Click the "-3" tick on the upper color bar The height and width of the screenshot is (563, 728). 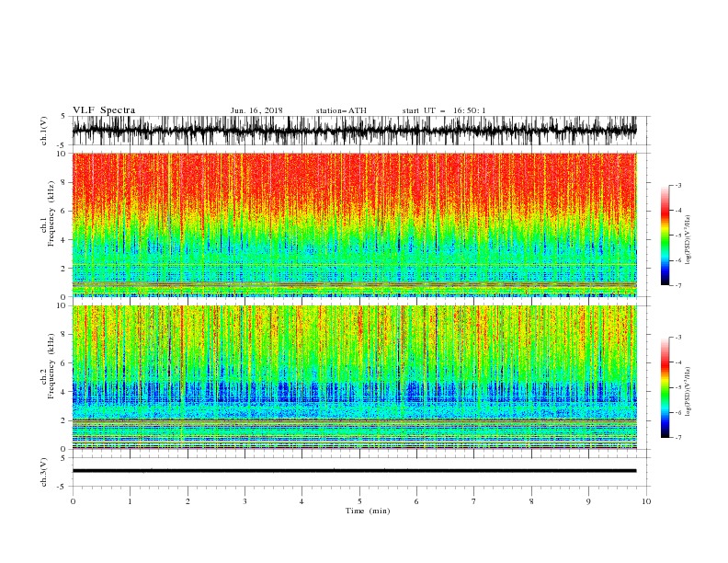coord(678,185)
